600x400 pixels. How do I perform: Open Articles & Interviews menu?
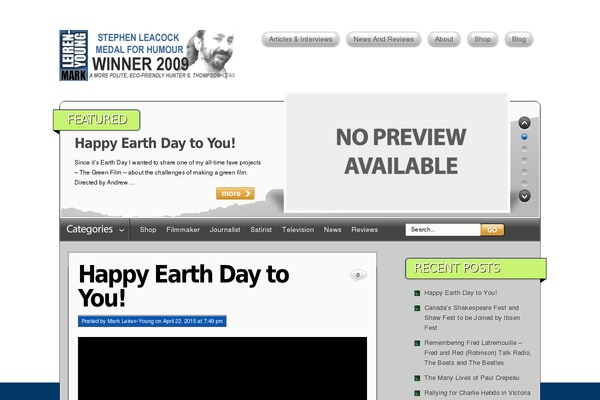pos(300,39)
